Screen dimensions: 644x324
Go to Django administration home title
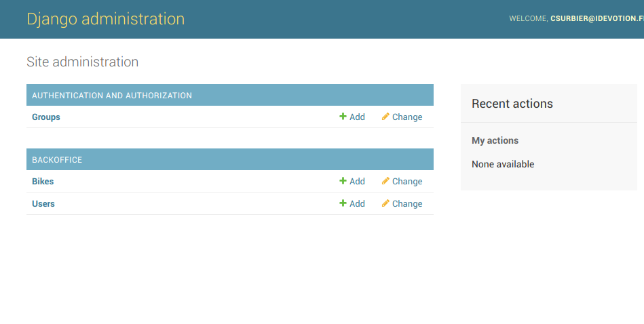click(x=106, y=19)
